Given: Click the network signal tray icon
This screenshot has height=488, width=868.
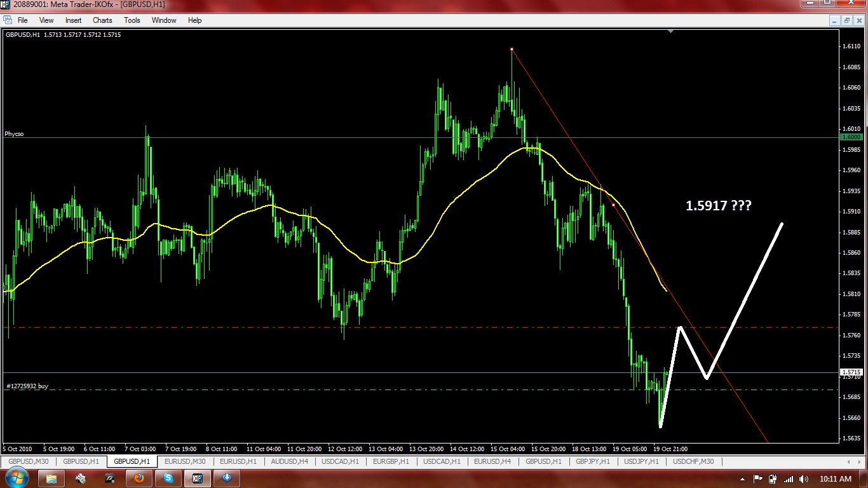Looking at the screenshot, I should tap(788, 478).
